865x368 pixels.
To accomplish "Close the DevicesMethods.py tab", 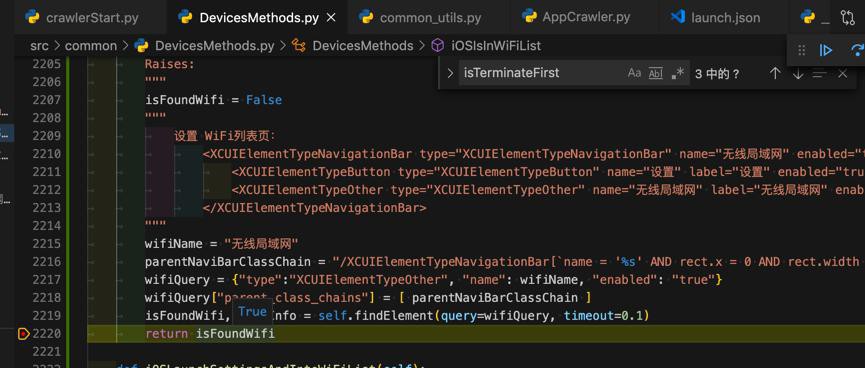I will coord(331,17).
